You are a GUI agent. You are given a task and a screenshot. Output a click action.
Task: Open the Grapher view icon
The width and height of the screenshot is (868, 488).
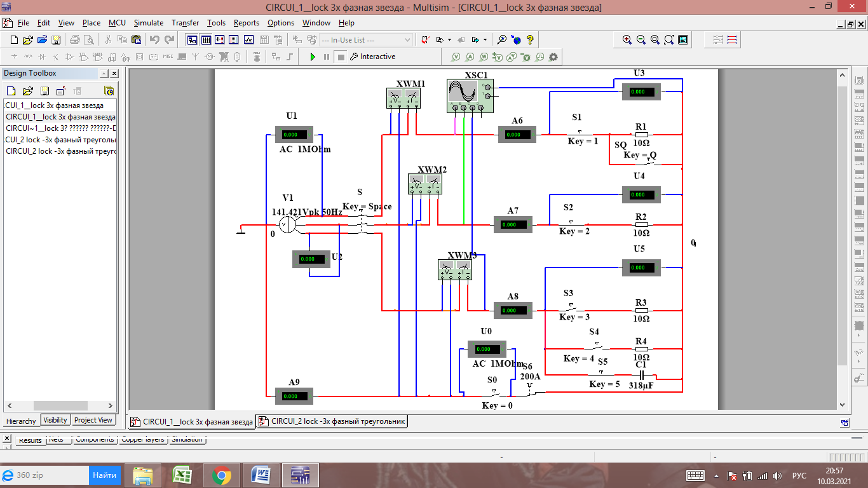(x=248, y=39)
